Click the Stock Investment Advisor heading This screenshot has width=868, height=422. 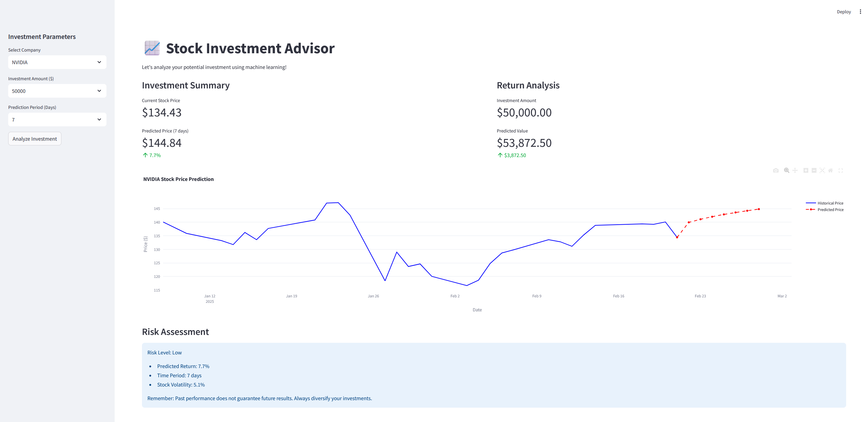pos(250,48)
